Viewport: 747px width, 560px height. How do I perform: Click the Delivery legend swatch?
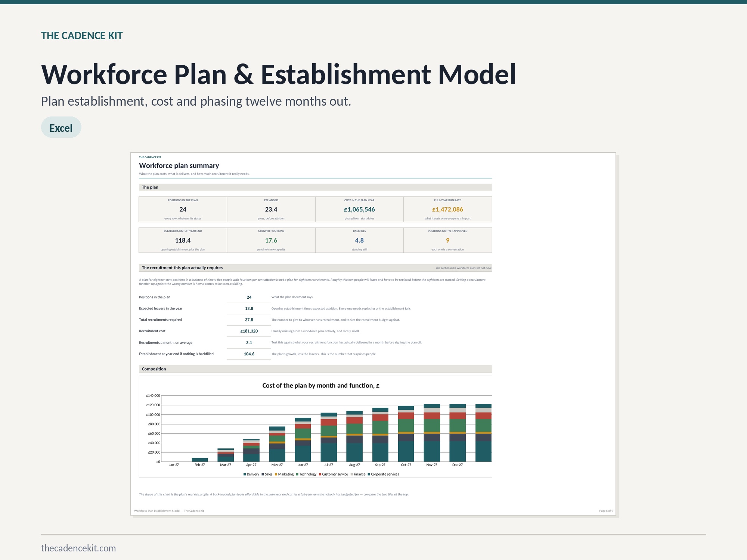(x=245, y=474)
